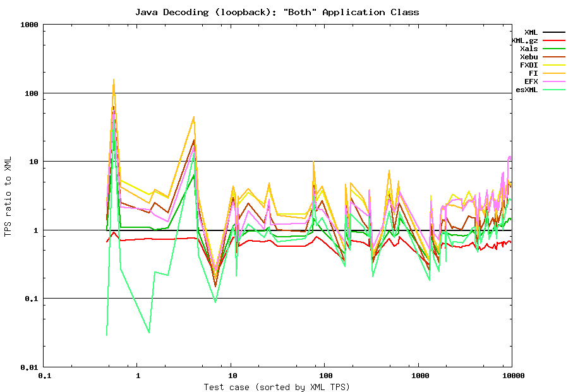Image resolution: width=573 pixels, height=392 pixels.
Task: Select the FXDI legend label
Action: [x=529, y=65]
